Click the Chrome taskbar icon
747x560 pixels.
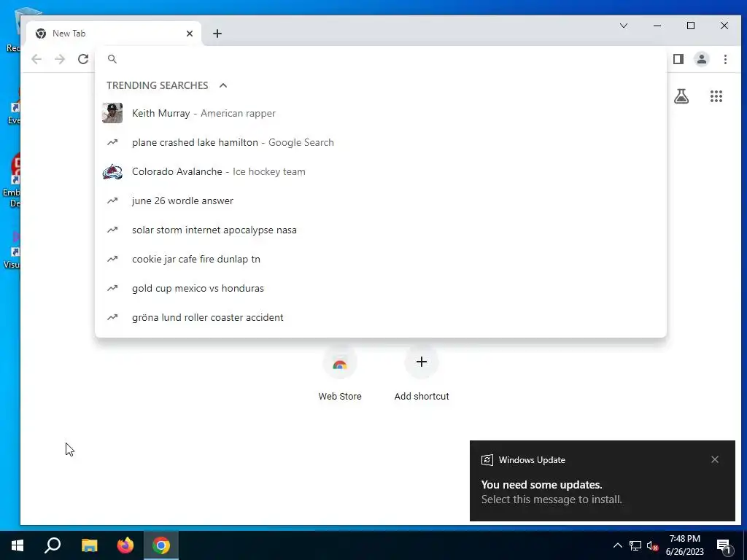click(x=161, y=545)
